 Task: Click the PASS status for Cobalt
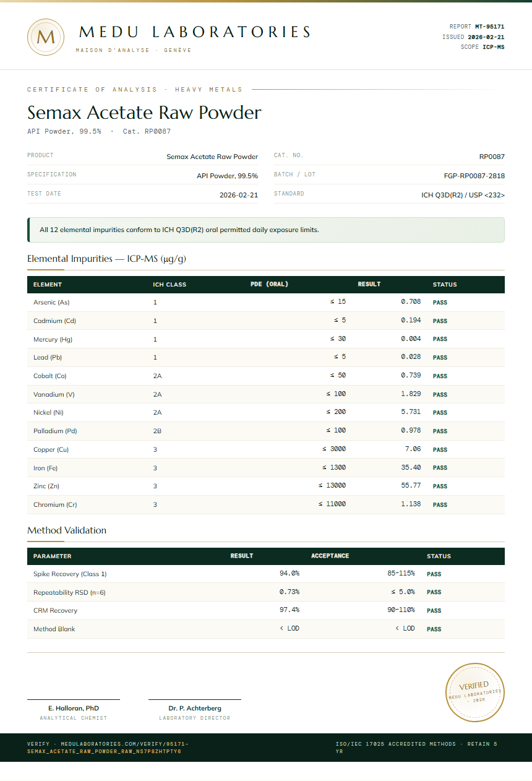tap(440, 376)
